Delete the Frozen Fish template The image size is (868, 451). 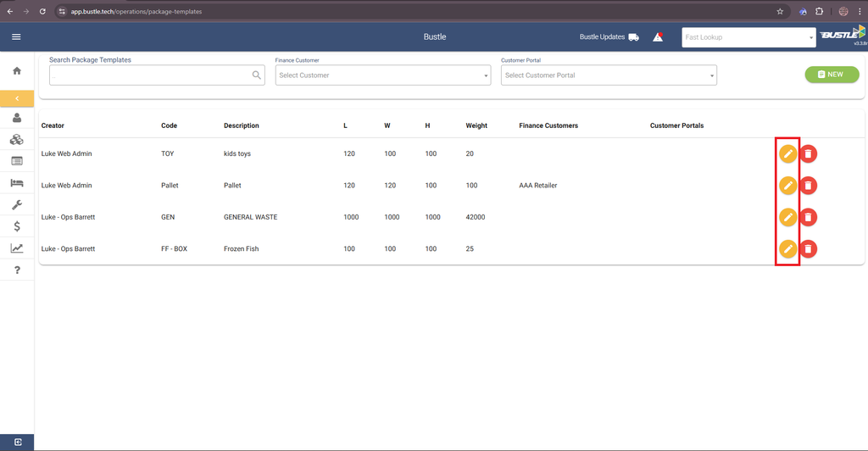[808, 249]
